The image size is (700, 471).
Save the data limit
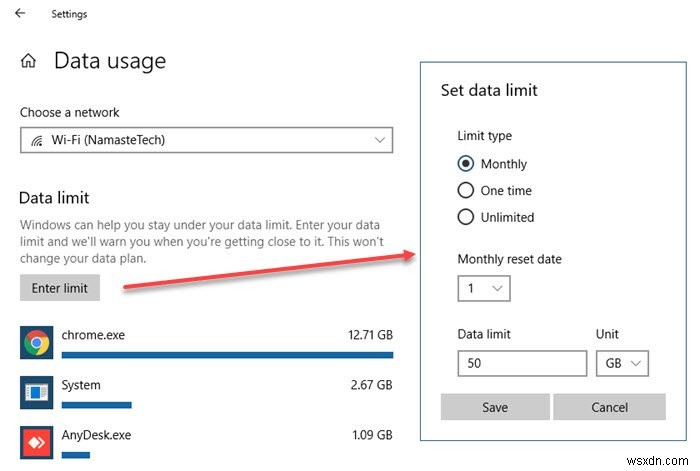[x=495, y=407]
